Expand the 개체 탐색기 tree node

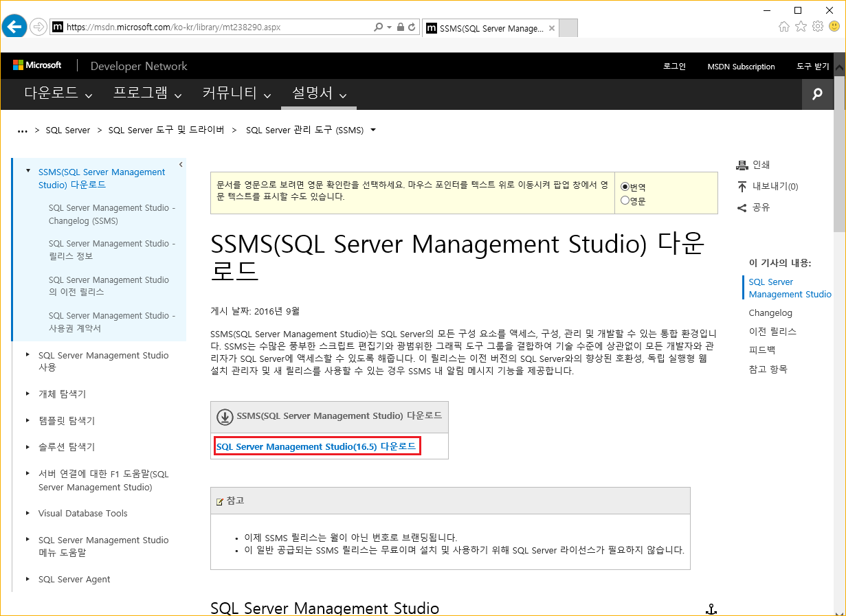(28, 393)
